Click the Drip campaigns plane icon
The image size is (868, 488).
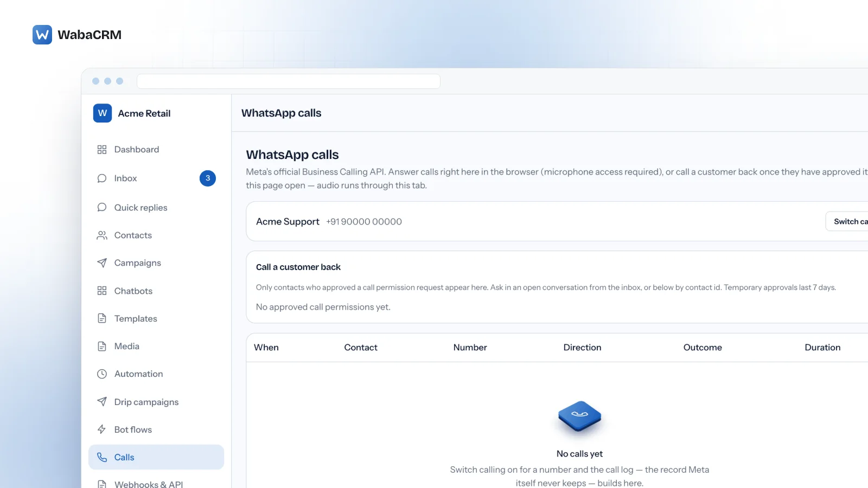point(102,402)
